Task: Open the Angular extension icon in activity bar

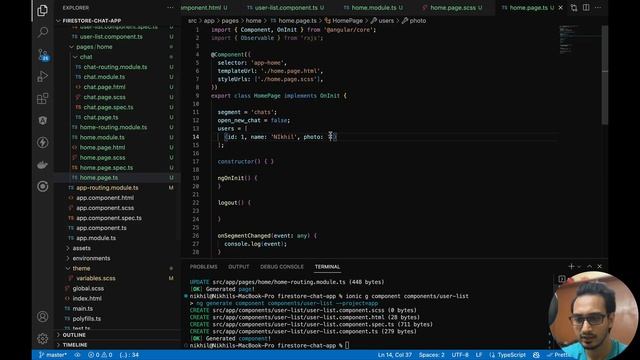Action: click(x=42, y=120)
